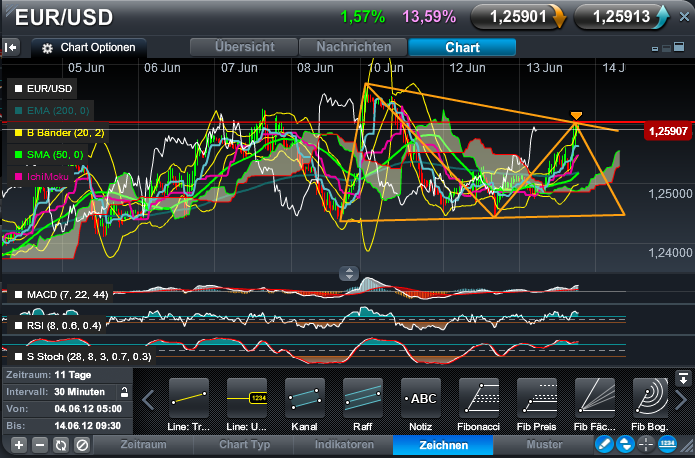The height and width of the screenshot is (458, 695).
Task: Click the Zeitraum value 11 Tage
Action: pyautogui.click(x=73, y=375)
